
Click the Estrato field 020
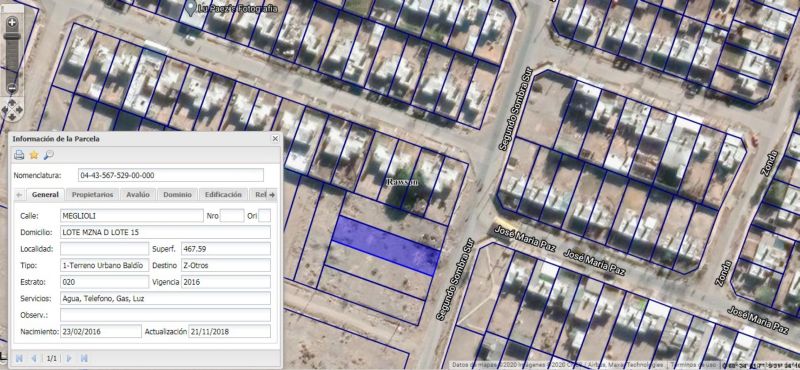(x=105, y=282)
